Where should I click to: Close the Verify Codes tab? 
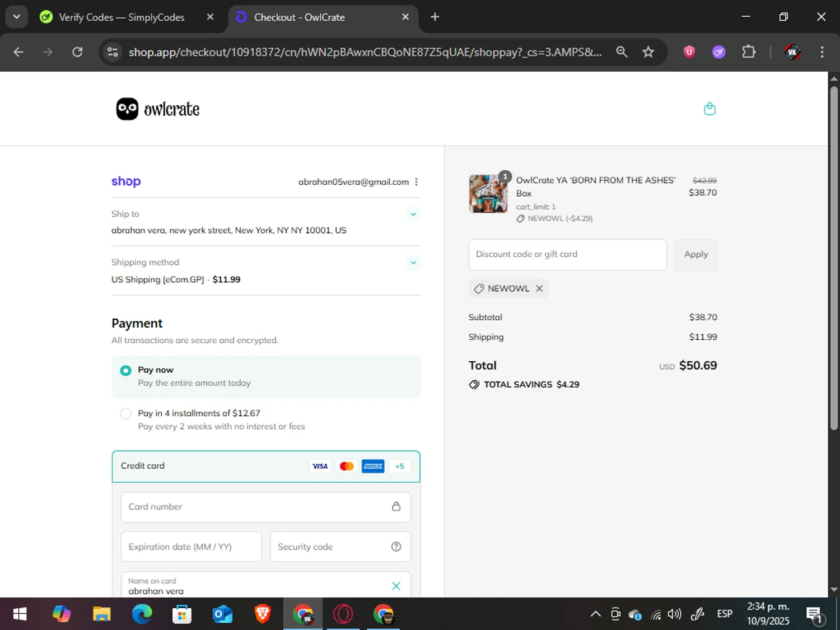[210, 17]
